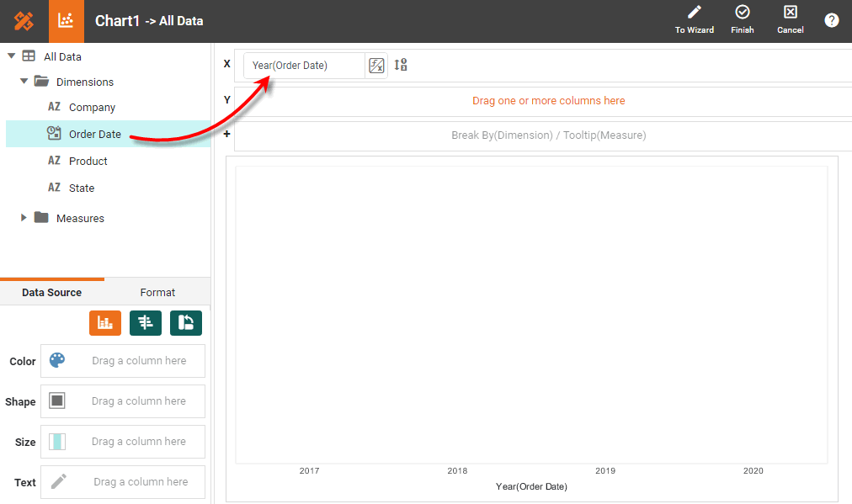This screenshot has width=852, height=504.
Task: Click the Color palette swatch
Action: pyautogui.click(x=56, y=361)
